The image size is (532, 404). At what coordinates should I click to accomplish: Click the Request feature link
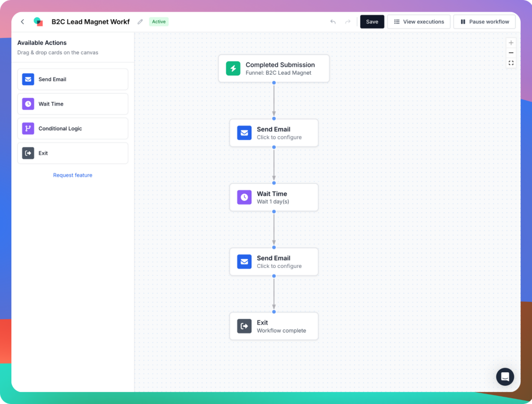pyautogui.click(x=73, y=175)
